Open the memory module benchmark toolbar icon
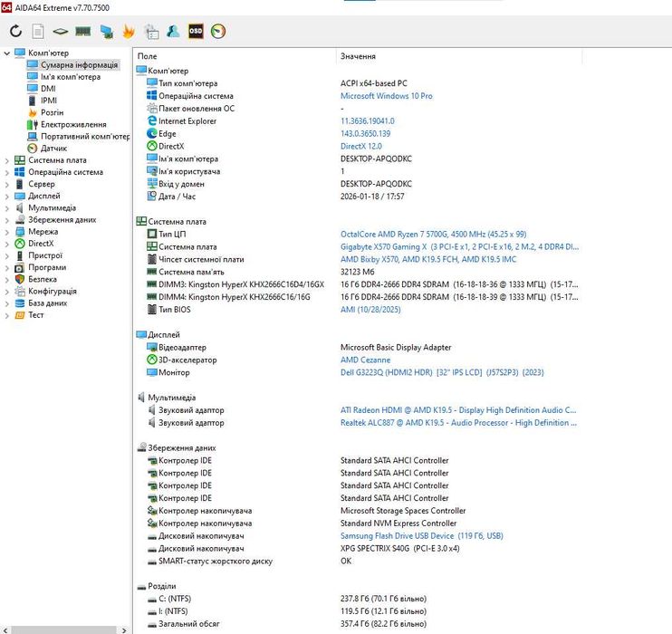 point(82,31)
